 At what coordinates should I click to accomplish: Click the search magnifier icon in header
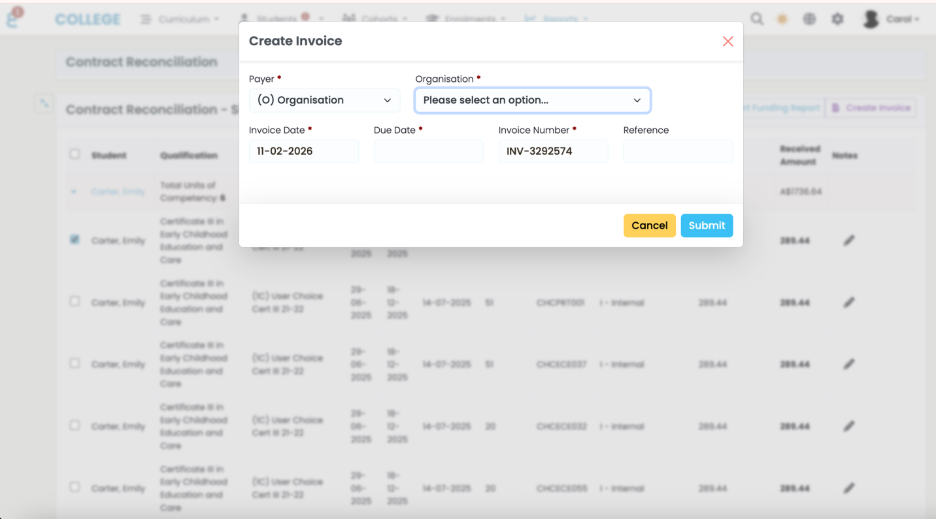click(757, 19)
